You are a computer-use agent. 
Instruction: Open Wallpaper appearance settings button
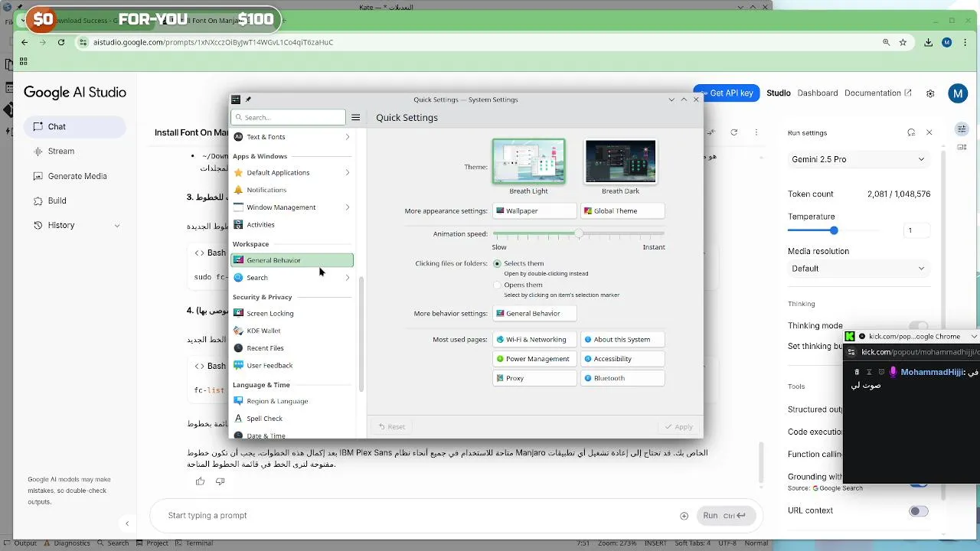point(534,210)
